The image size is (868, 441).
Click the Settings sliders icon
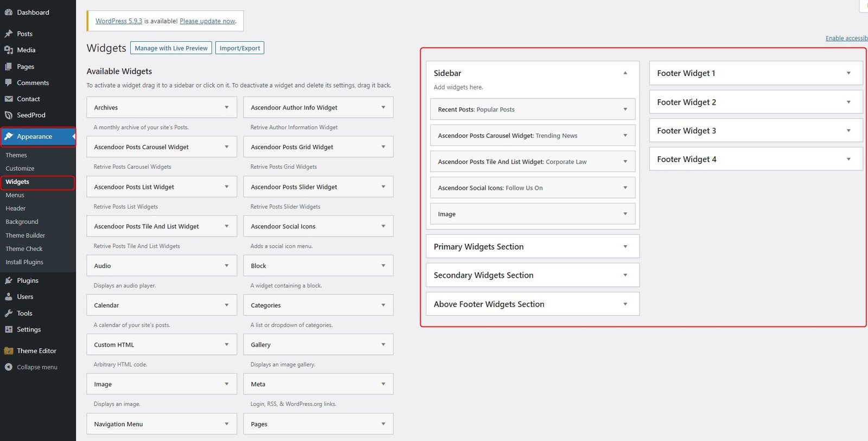click(9, 329)
